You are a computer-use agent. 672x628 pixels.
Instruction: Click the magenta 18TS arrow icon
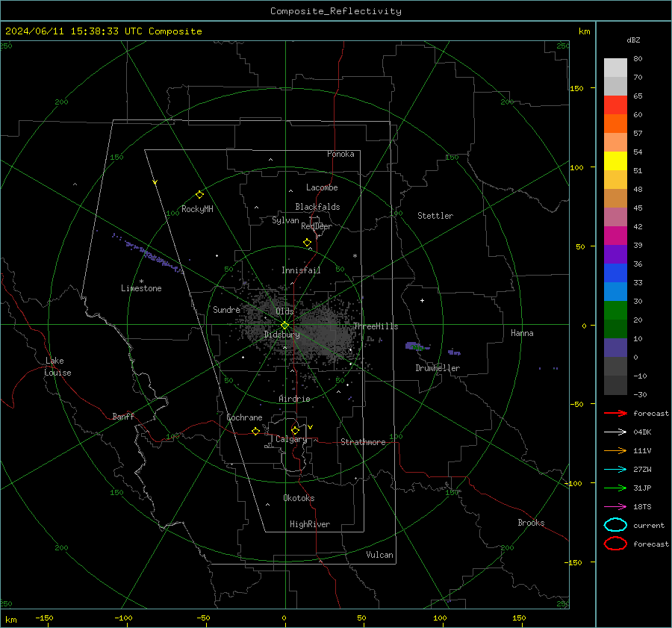point(615,507)
